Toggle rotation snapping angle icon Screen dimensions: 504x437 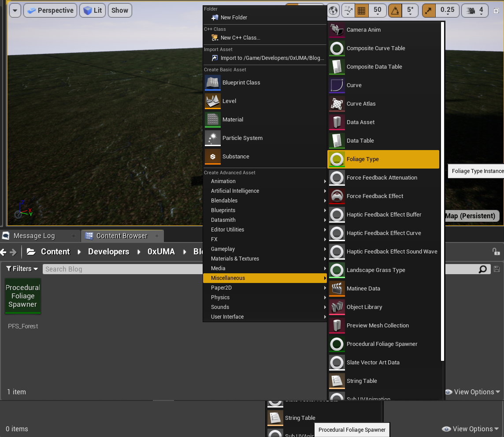pyautogui.click(x=395, y=11)
